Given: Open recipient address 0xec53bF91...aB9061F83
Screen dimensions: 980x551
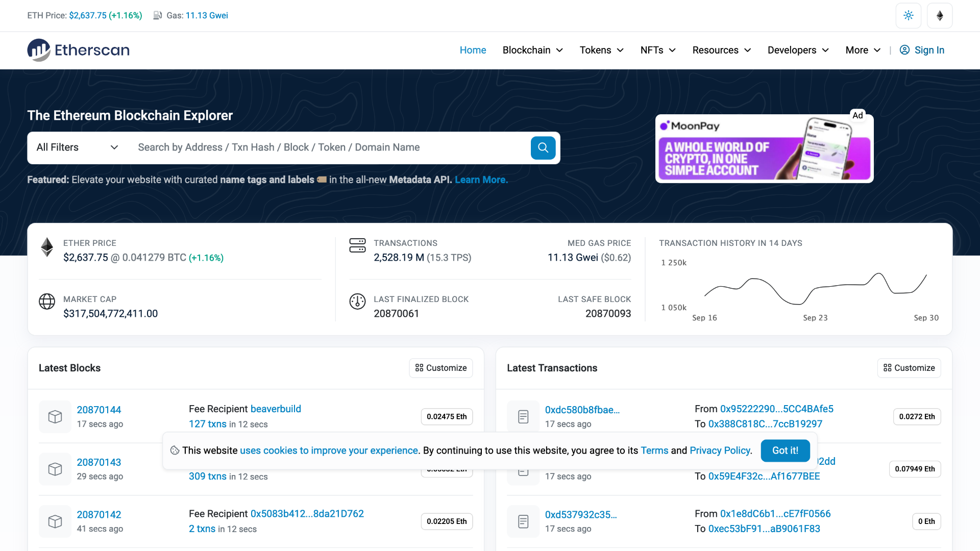Looking at the screenshot, I should pos(764,529).
